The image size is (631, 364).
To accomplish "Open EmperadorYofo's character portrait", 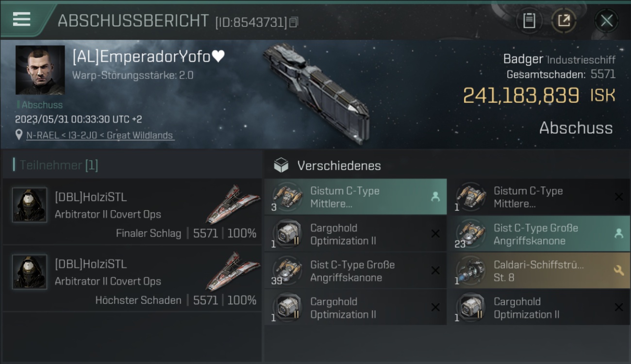I will (40, 70).
